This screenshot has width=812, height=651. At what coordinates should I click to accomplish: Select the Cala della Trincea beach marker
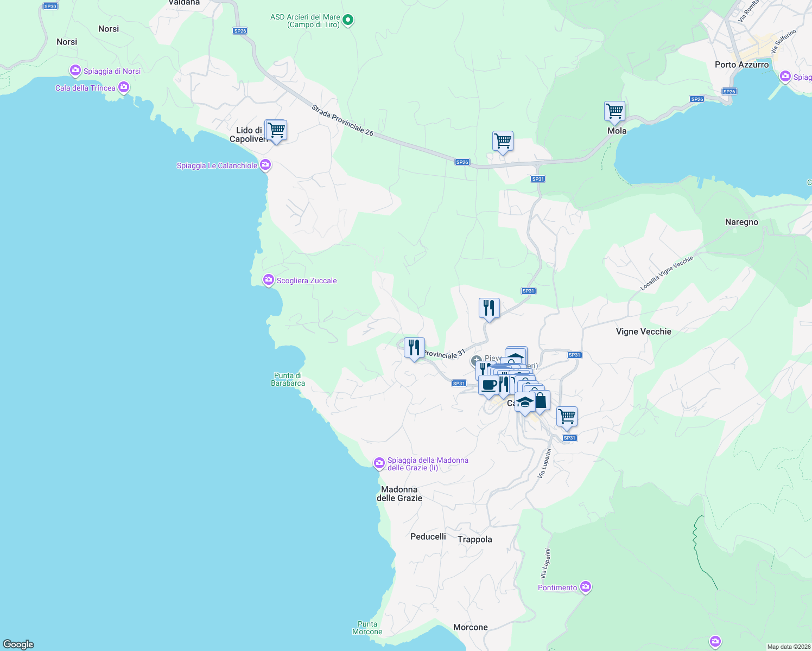point(123,87)
